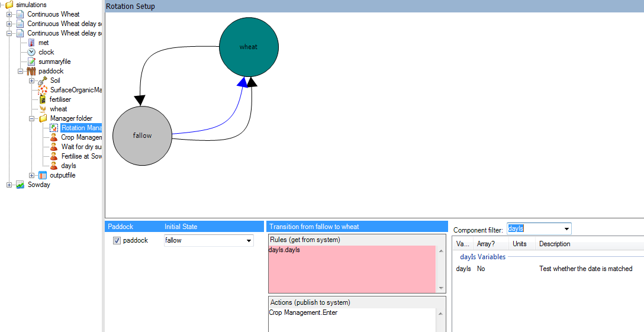Screen dimensions: 644x332
Task: Click the wheat crop icon in tree
Action: [43, 109]
